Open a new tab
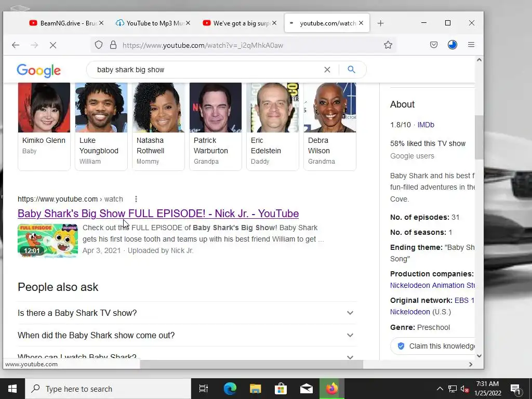This screenshot has width=532, height=399. (x=381, y=23)
